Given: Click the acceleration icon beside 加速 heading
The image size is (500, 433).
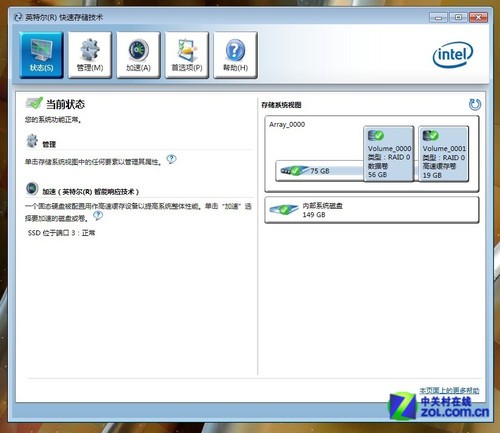Looking at the screenshot, I should click(x=32, y=188).
